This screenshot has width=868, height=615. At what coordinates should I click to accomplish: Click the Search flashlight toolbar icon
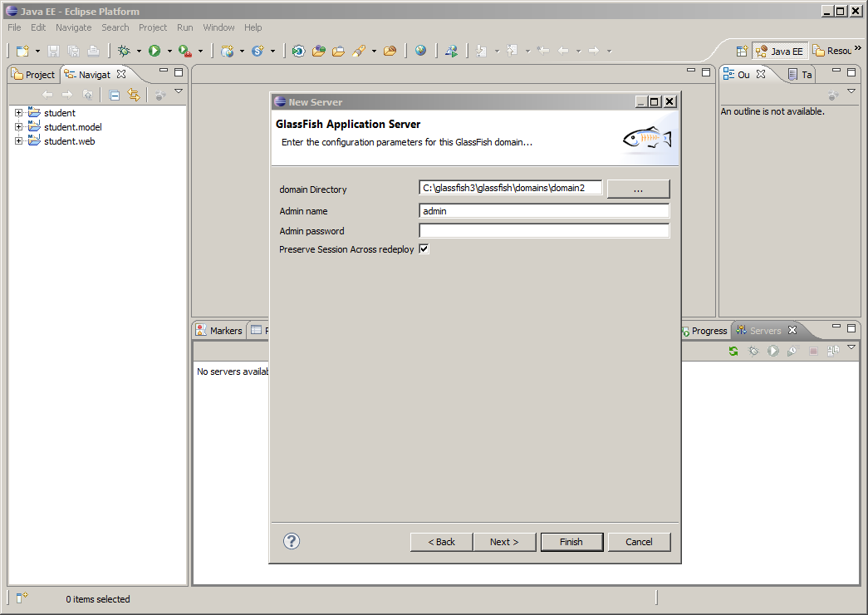pos(359,51)
